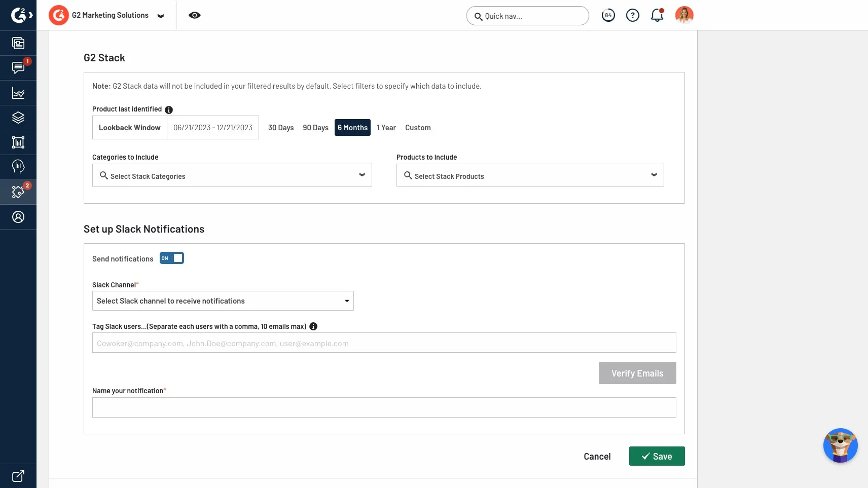This screenshot has width=868, height=488.
Task: Open the notifications bell icon
Action: (x=657, y=15)
